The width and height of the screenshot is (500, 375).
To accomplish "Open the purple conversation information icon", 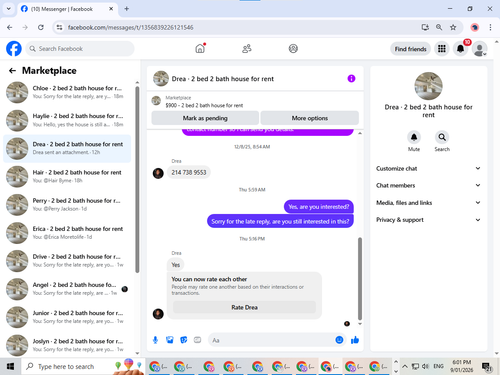I will tap(351, 78).
